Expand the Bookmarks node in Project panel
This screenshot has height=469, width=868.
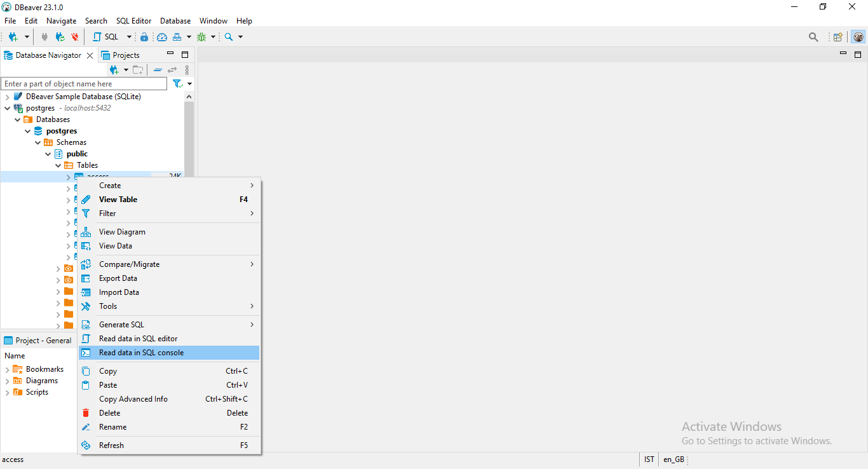pyautogui.click(x=7, y=369)
